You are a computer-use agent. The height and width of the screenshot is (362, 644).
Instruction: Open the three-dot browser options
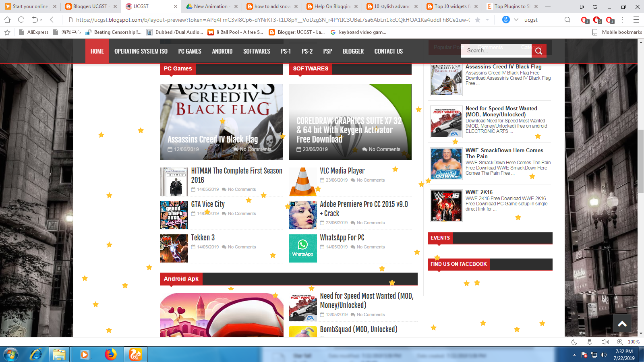[622, 20]
